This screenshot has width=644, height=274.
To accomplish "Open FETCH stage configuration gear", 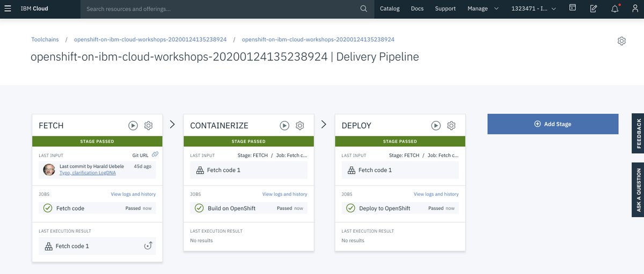I will pyautogui.click(x=149, y=125).
